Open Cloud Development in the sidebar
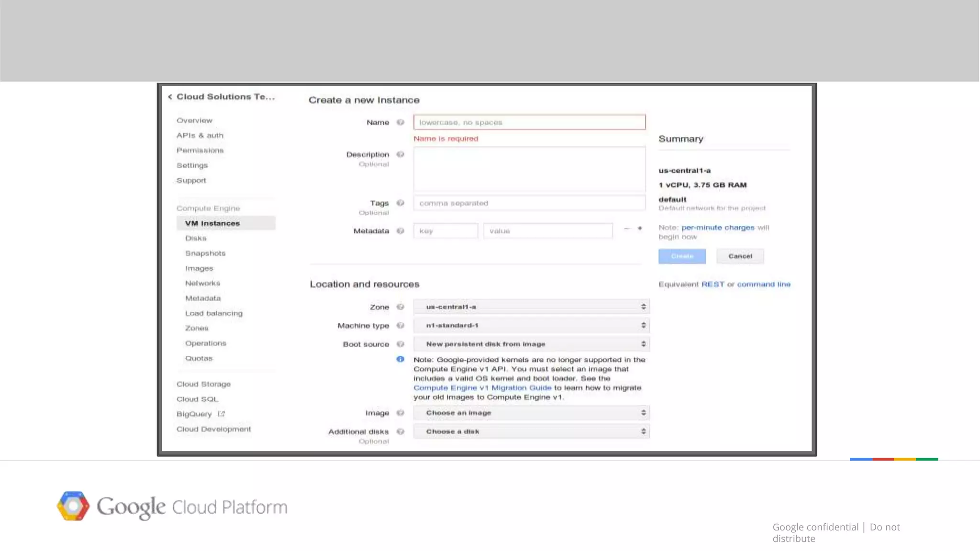Screen dimensions: 980x551 [x=213, y=430]
